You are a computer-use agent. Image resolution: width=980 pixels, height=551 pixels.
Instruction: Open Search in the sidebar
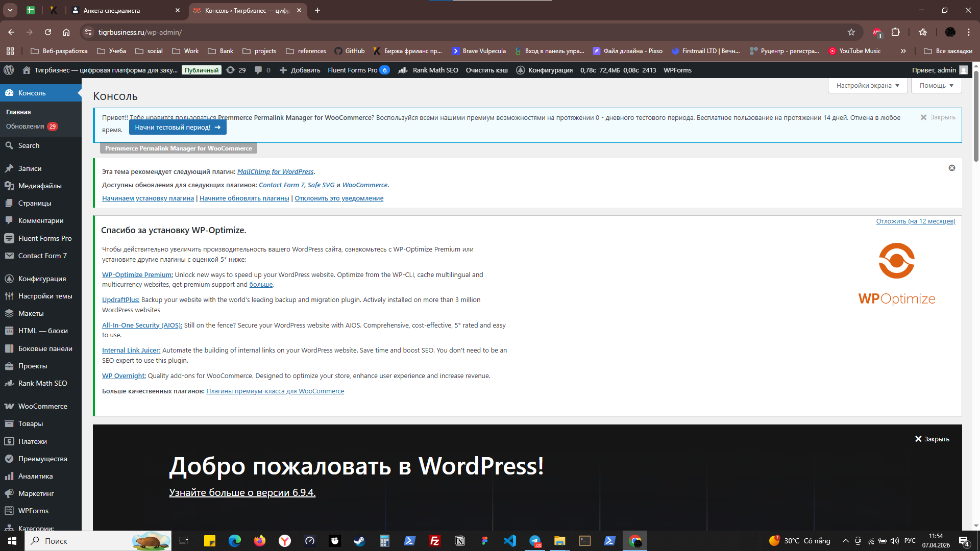[41, 145]
